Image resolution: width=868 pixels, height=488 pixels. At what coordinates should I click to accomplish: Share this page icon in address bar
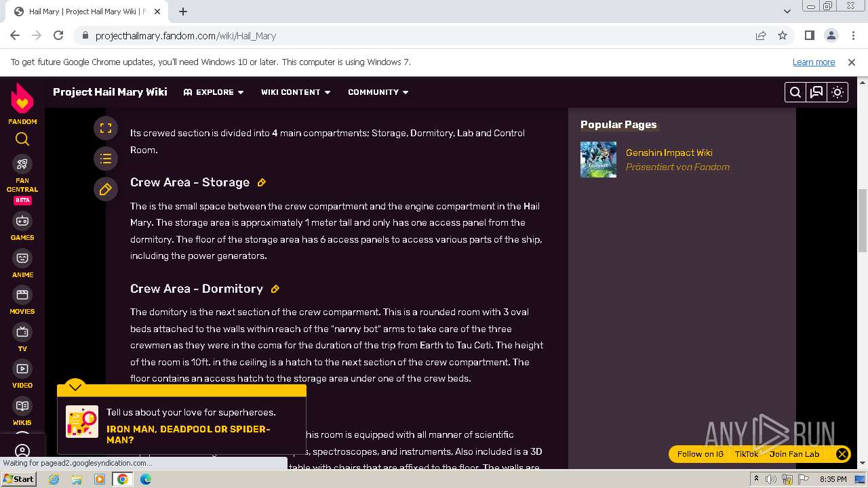pyautogui.click(x=761, y=35)
